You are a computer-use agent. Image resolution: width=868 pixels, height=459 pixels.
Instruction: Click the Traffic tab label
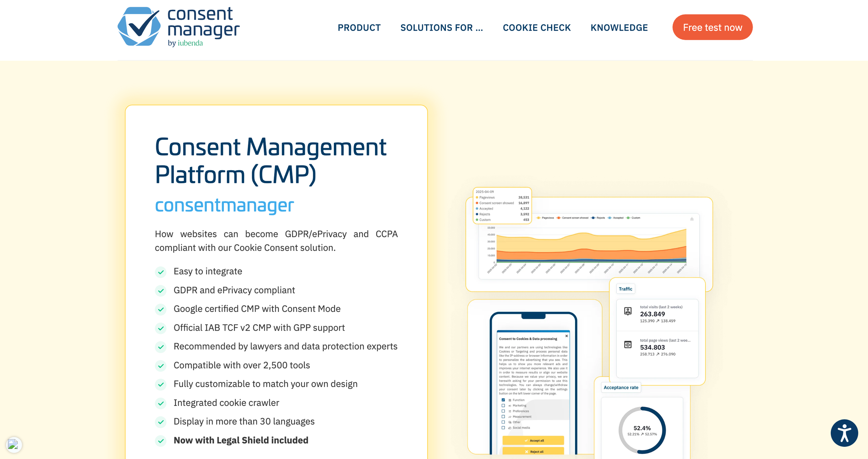click(x=625, y=289)
